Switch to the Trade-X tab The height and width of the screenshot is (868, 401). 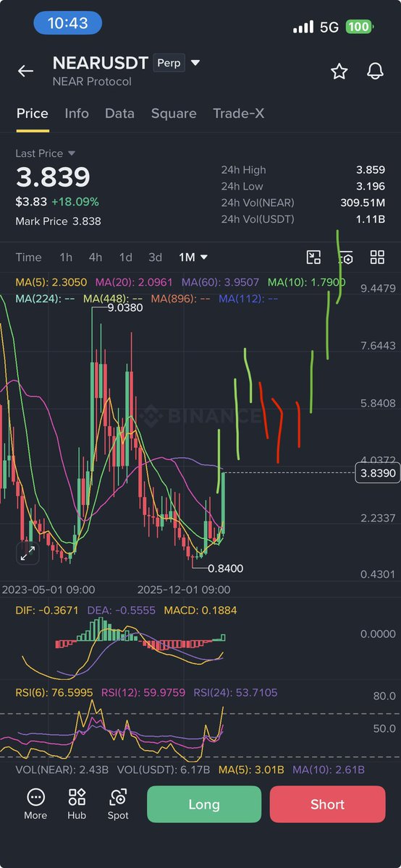[x=237, y=114]
